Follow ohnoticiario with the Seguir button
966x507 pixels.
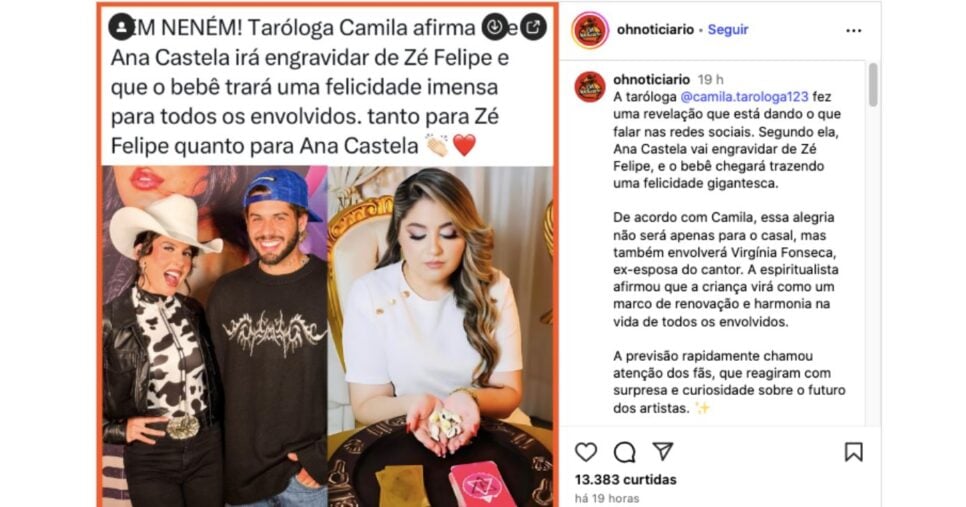(728, 30)
